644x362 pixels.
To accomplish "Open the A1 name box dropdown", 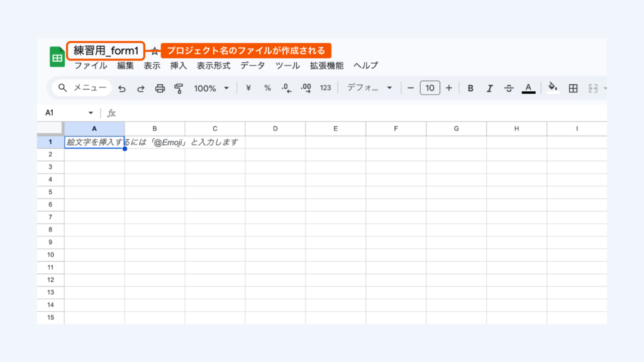I will click(x=91, y=113).
